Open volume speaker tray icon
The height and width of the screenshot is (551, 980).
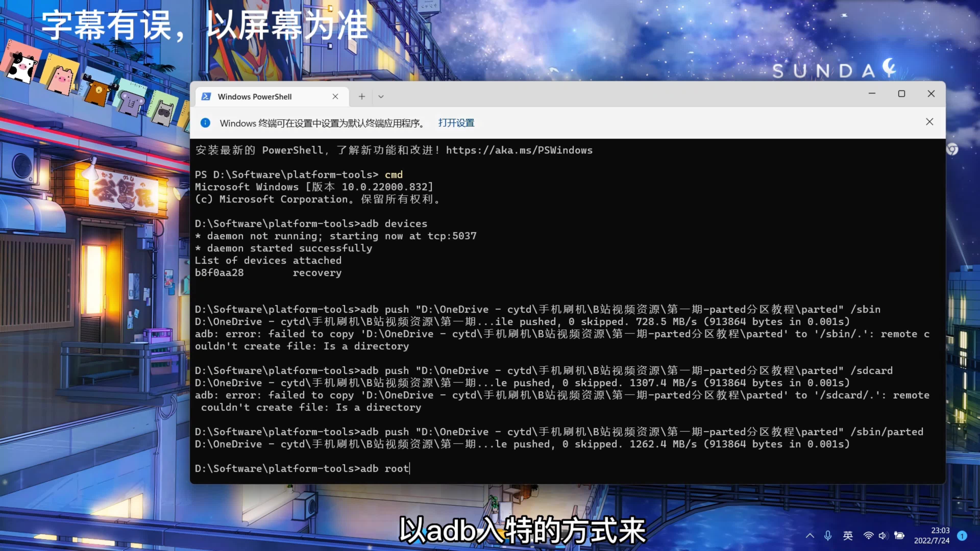tap(883, 536)
